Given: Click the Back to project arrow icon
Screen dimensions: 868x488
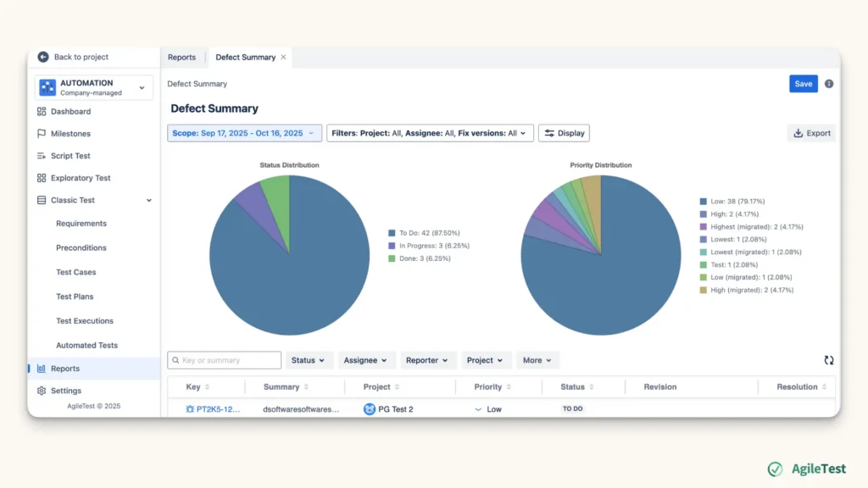Looking at the screenshot, I should pos(43,57).
